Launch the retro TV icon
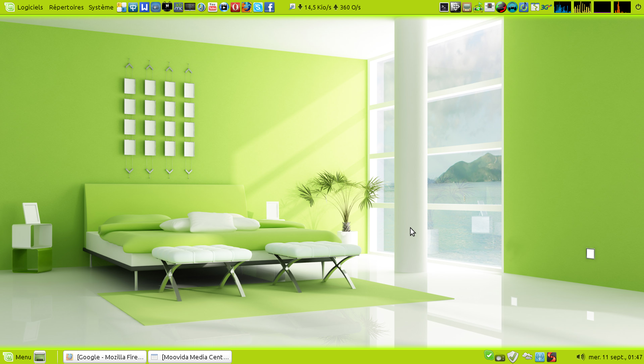The width and height of the screenshot is (644, 364). 467,7
